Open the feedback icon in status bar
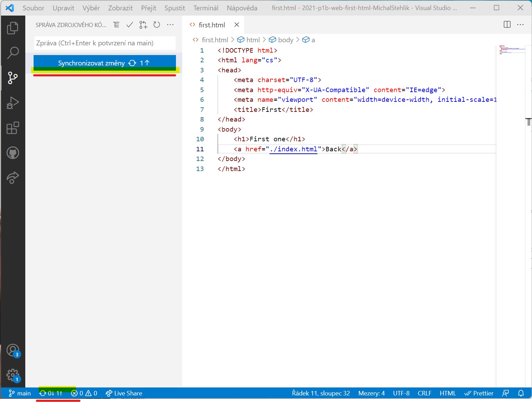Viewport: 532px width, 402px height. point(506,393)
